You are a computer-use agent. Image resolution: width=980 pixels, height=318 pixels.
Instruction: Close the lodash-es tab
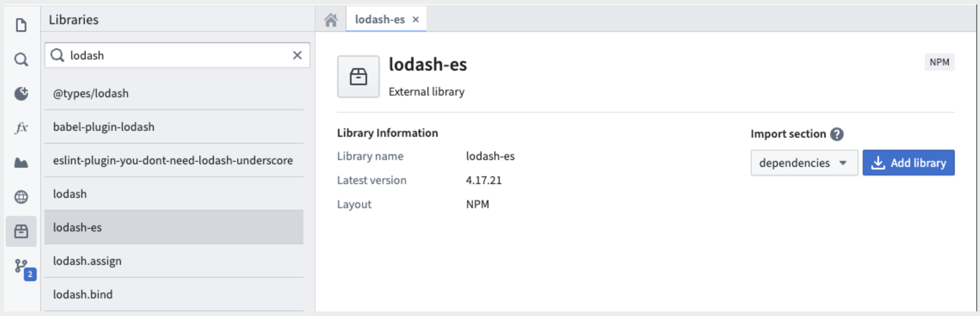pos(416,19)
